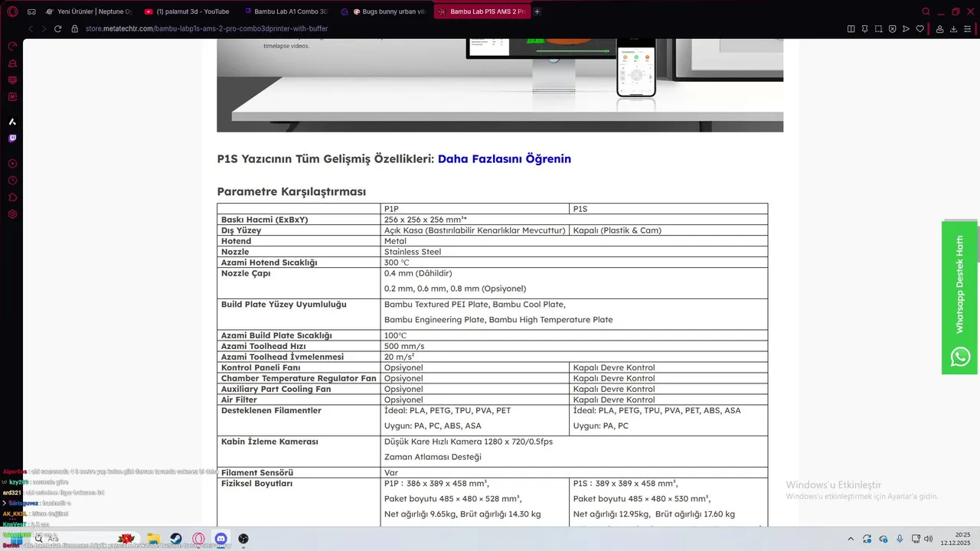
Task: Click the Parametre Karşılaştırması heading
Action: coord(291,191)
